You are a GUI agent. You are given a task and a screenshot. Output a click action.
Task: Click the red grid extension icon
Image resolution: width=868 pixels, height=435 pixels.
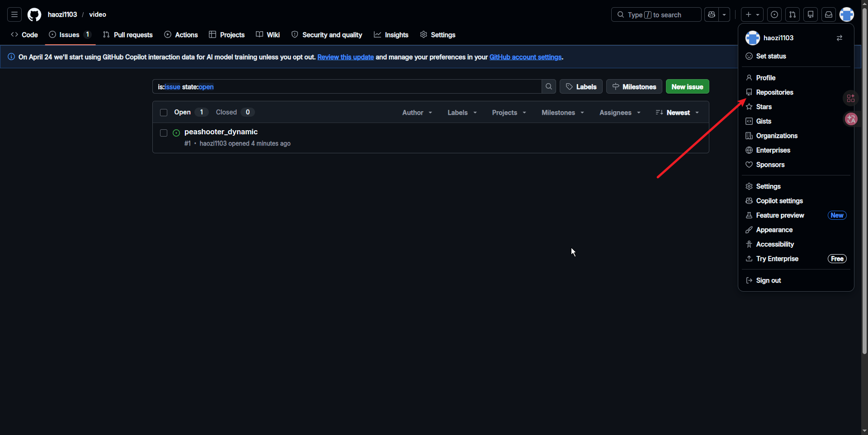pyautogui.click(x=851, y=98)
